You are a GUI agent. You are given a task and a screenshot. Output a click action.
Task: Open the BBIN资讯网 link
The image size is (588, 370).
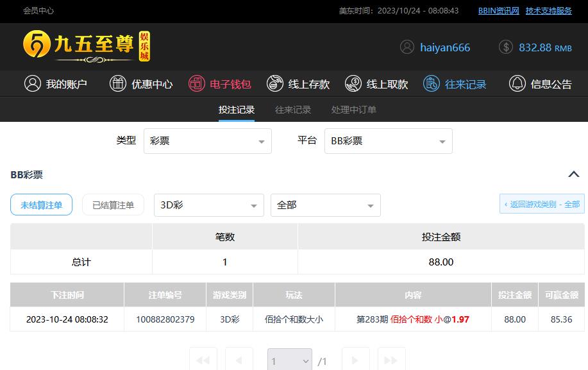coord(498,11)
